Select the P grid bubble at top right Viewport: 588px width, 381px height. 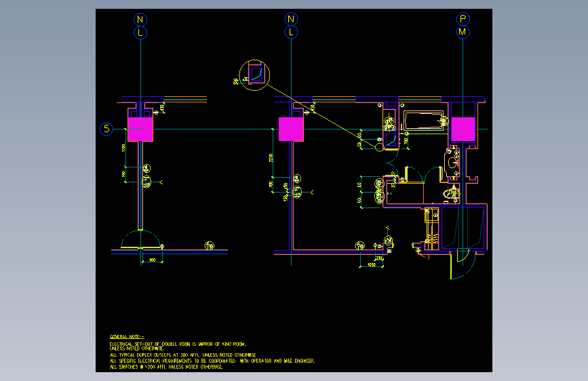tap(463, 19)
